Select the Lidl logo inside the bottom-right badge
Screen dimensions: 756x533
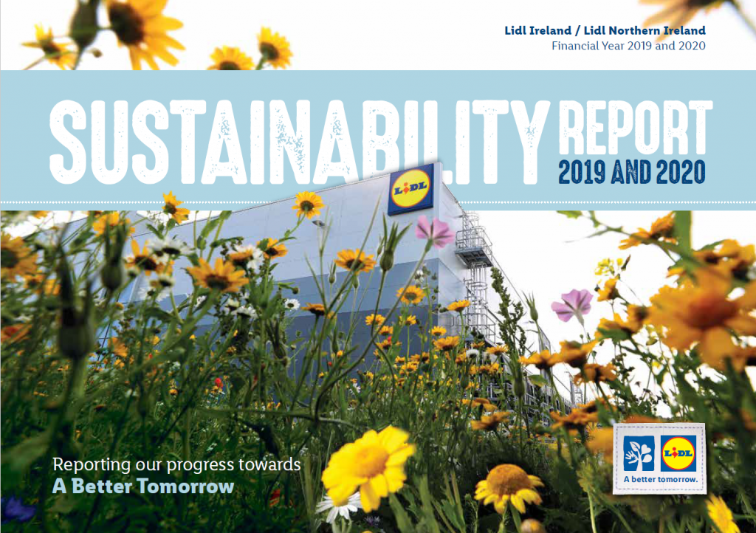(678, 455)
